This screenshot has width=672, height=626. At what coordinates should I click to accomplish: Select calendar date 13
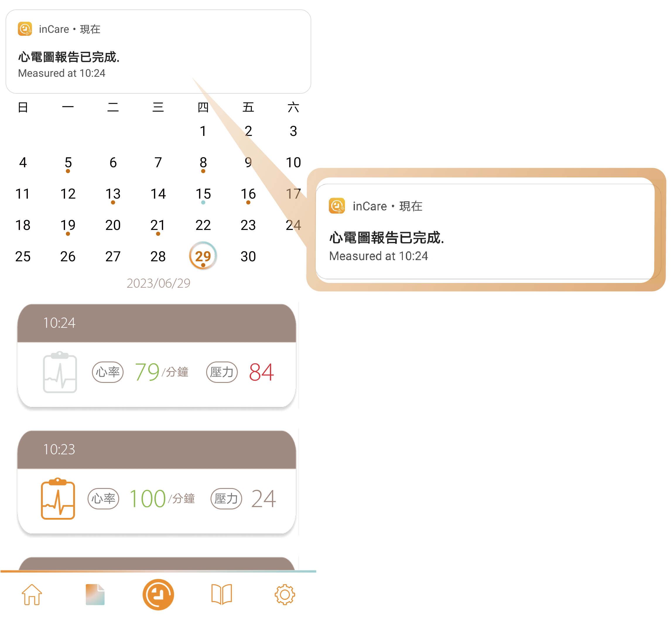click(x=113, y=195)
